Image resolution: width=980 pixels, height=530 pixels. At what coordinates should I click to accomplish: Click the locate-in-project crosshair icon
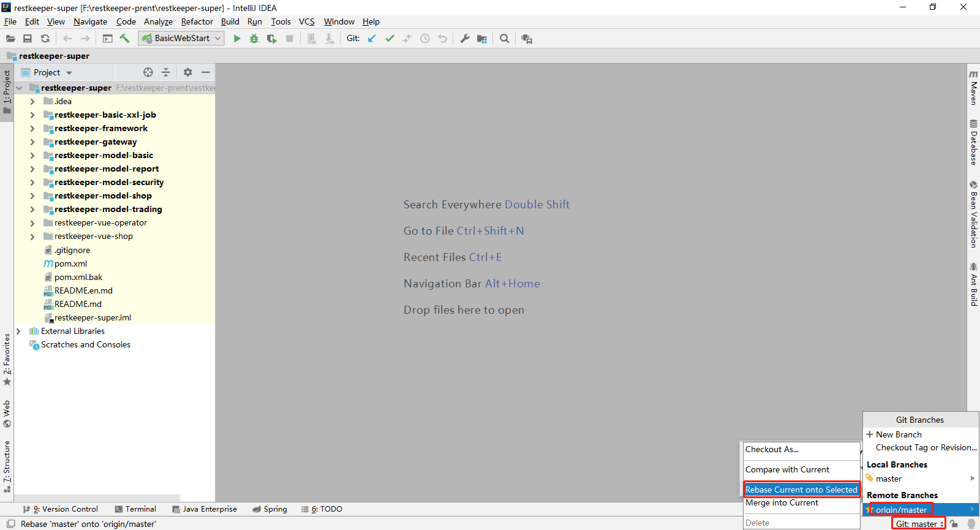pos(148,72)
